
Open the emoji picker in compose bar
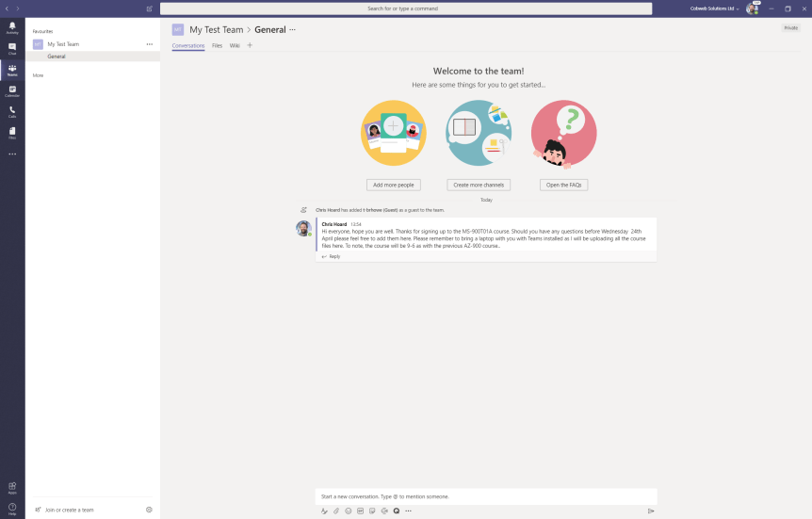349,511
